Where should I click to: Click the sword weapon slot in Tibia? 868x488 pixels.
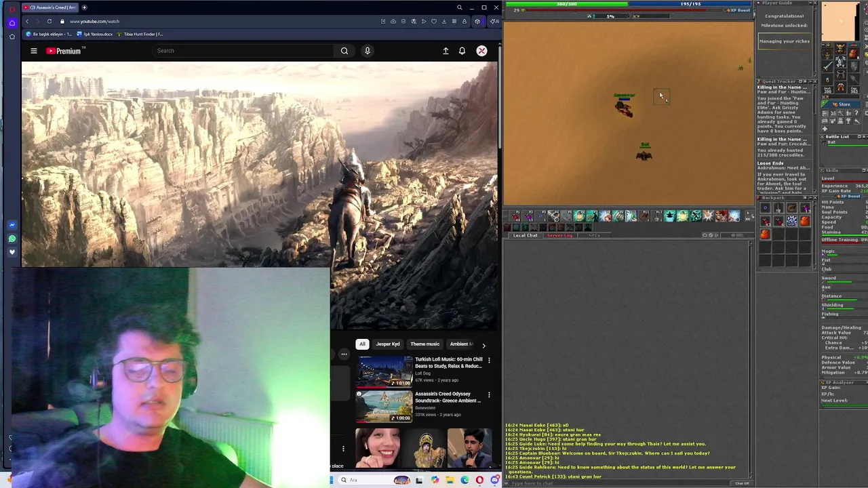(x=827, y=66)
